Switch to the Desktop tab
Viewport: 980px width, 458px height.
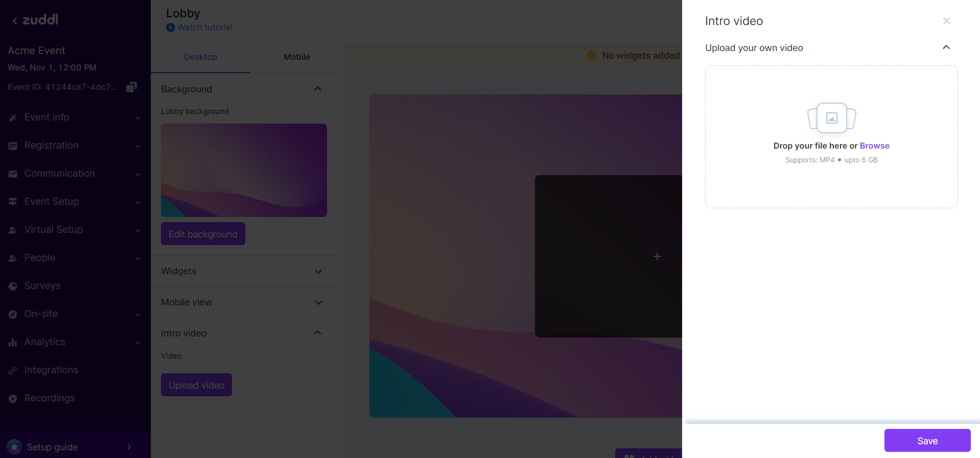pos(200,57)
